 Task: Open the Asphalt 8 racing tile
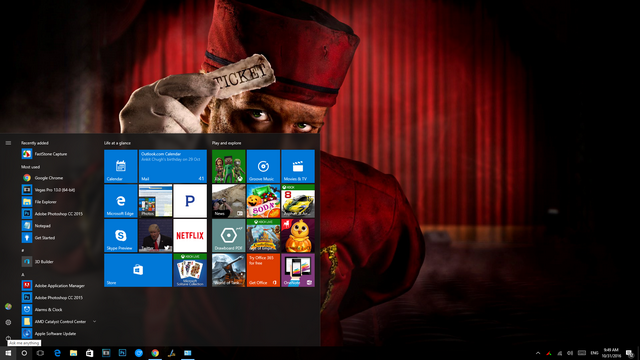[298, 201]
